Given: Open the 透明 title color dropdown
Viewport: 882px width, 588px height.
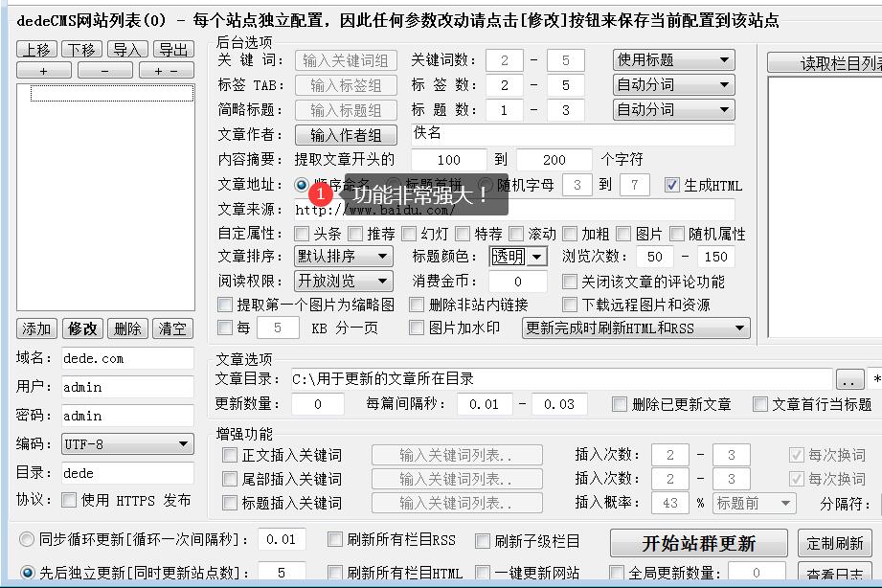Looking at the screenshot, I should pos(518,257).
